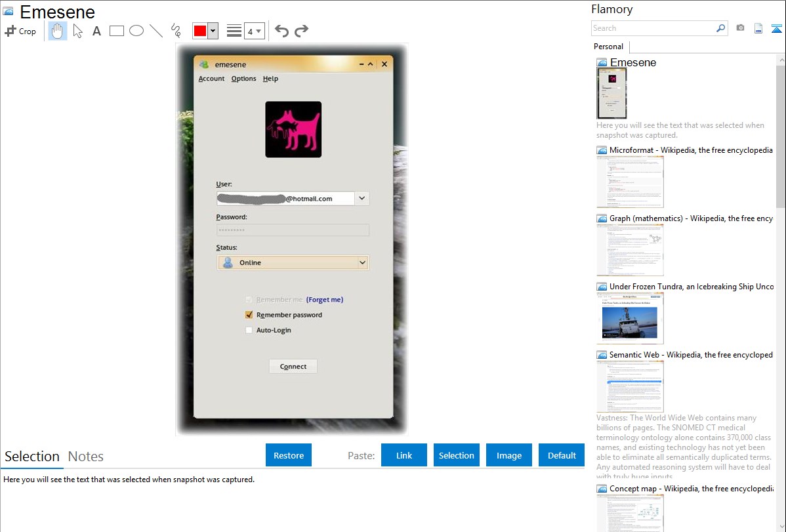Click the red color swatch
Viewport: 786px width, 532px height.
coord(200,31)
